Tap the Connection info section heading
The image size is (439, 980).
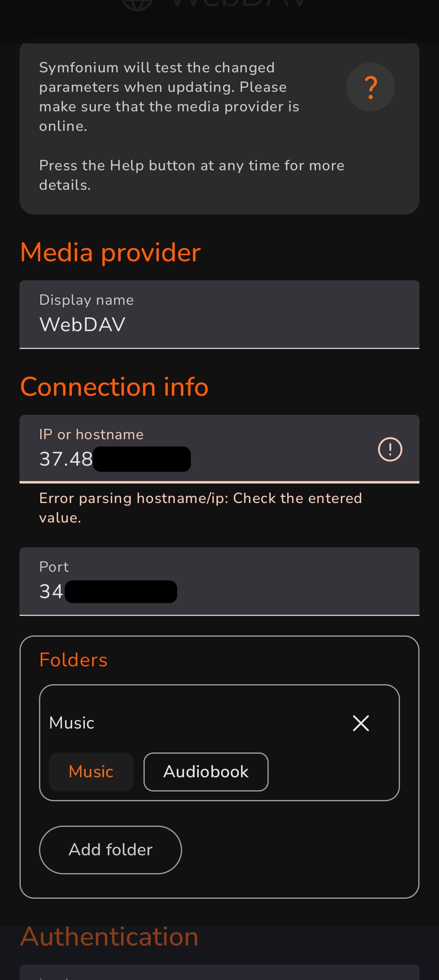[x=114, y=387]
